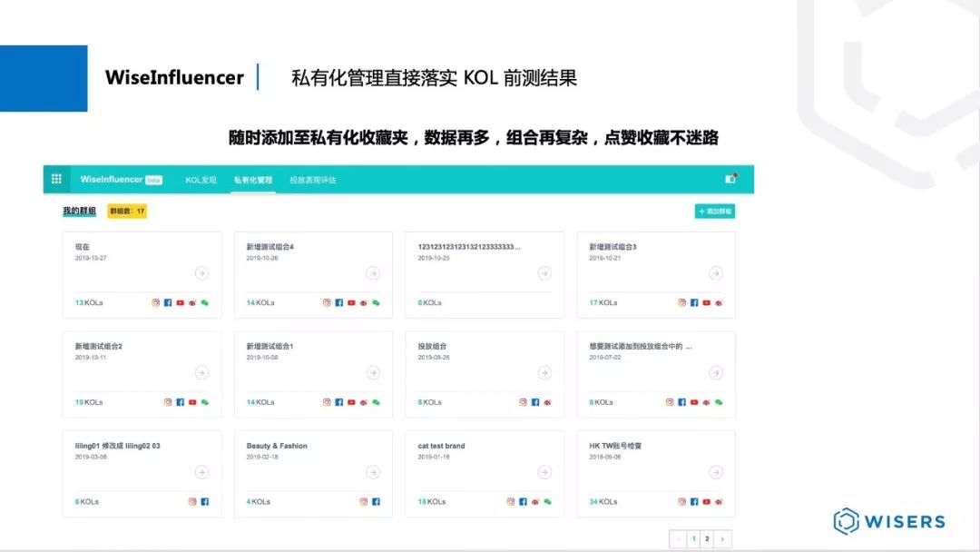
Task: Open arrow on HK TW账号检查 card
Action: click(x=716, y=472)
